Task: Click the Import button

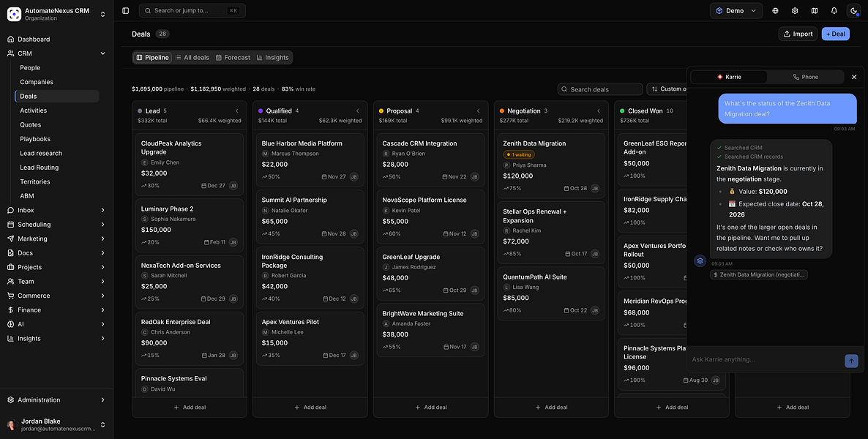Action: coord(798,34)
